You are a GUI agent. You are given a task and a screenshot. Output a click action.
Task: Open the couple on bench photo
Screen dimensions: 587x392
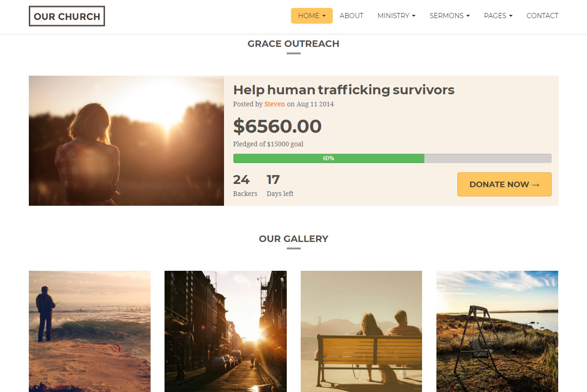point(361,331)
